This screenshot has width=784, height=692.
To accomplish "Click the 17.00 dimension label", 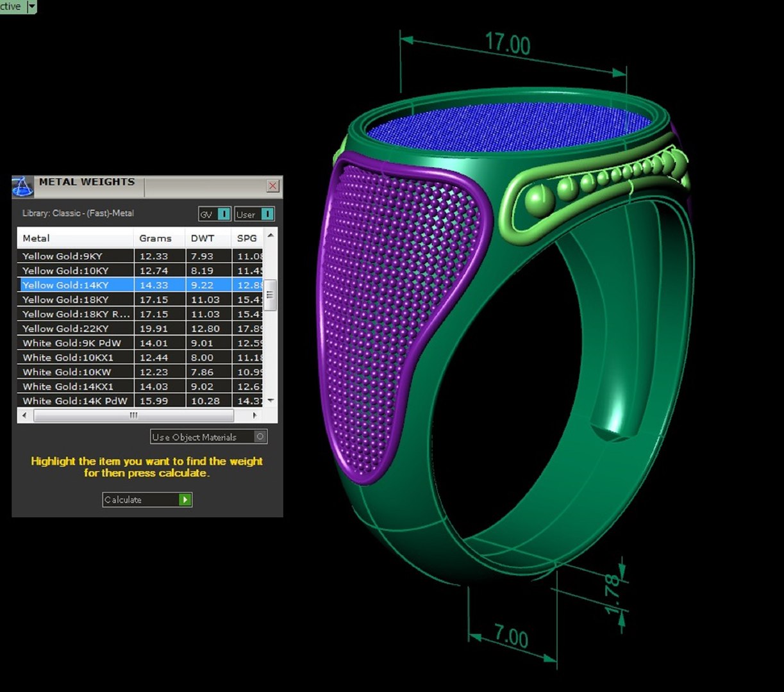I will [508, 44].
